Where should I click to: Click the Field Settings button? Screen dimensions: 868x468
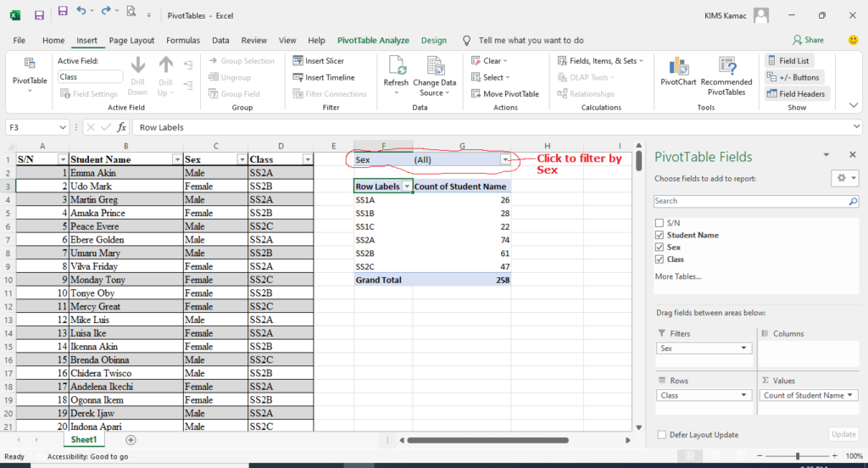88,94
